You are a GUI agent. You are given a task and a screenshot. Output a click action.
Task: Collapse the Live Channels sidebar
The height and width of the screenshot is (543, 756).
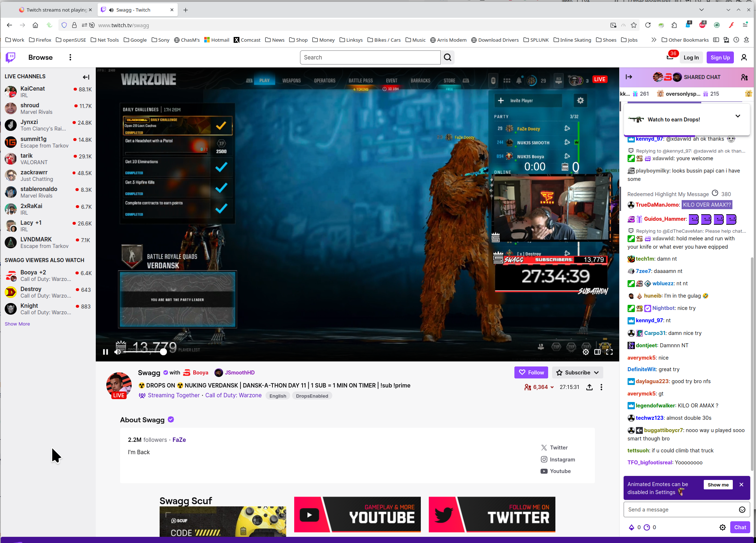[86, 77]
